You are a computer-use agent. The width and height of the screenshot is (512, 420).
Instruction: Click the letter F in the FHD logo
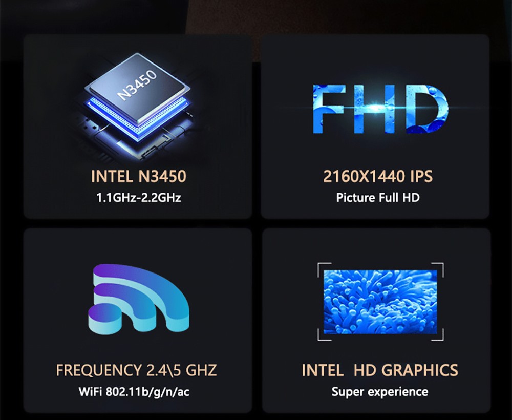pos(328,109)
